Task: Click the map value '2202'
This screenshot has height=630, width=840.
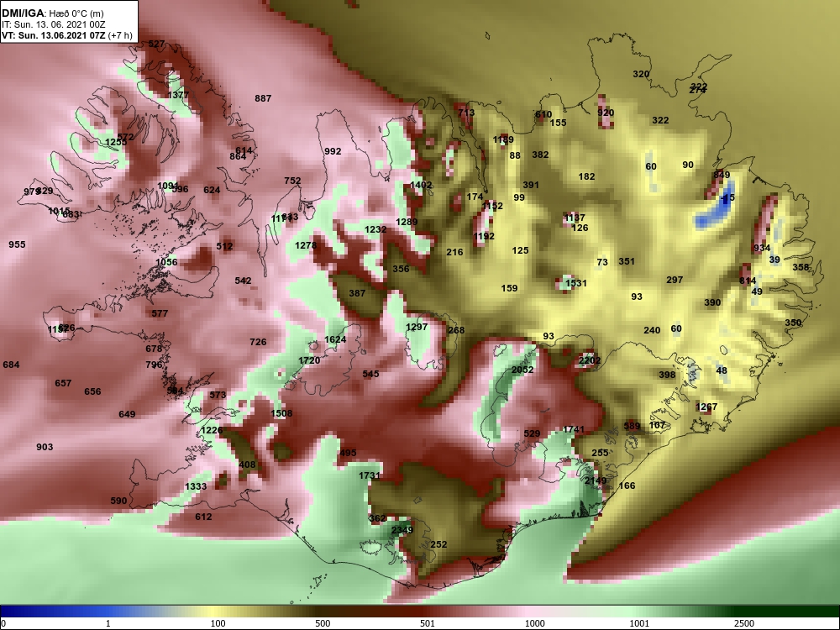Action: coord(590,360)
